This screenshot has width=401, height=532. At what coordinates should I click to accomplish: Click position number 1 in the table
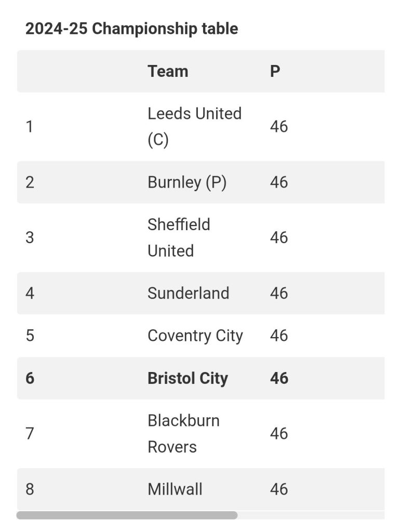[30, 127]
